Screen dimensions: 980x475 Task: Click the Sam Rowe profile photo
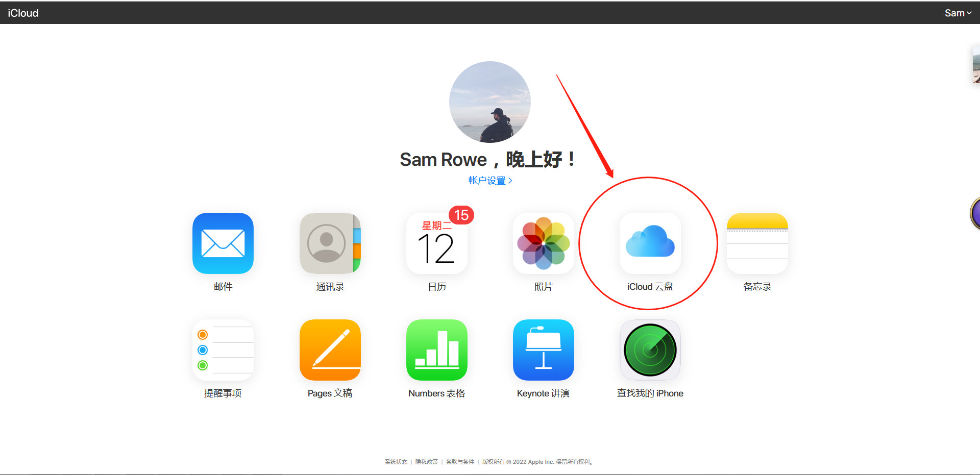click(x=490, y=102)
